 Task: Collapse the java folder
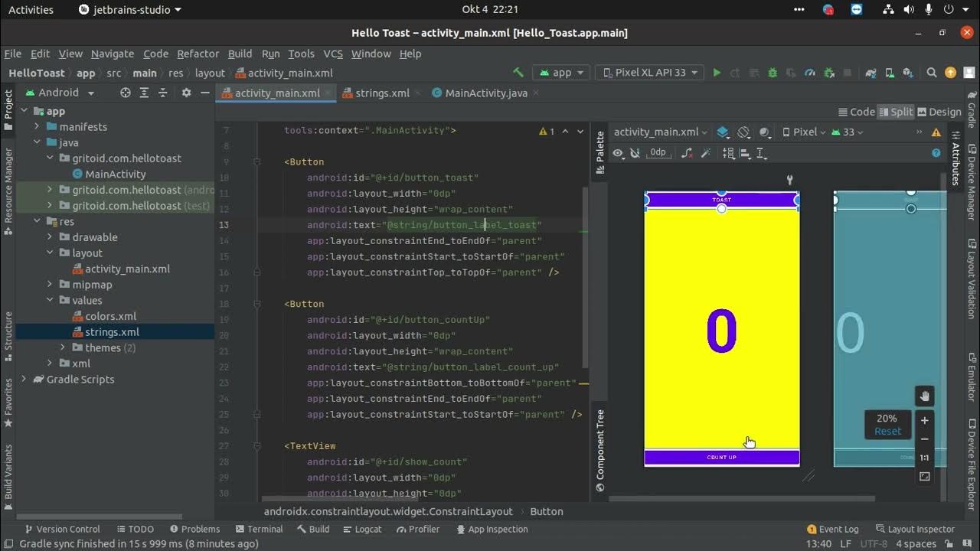[37, 142]
